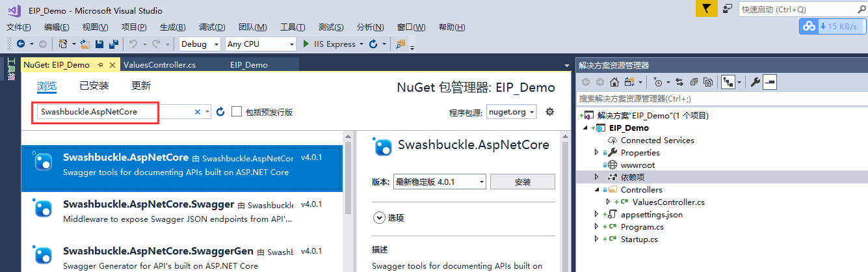Expand the 依赖项 node
The image size is (868, 272).
pos(597,178)
